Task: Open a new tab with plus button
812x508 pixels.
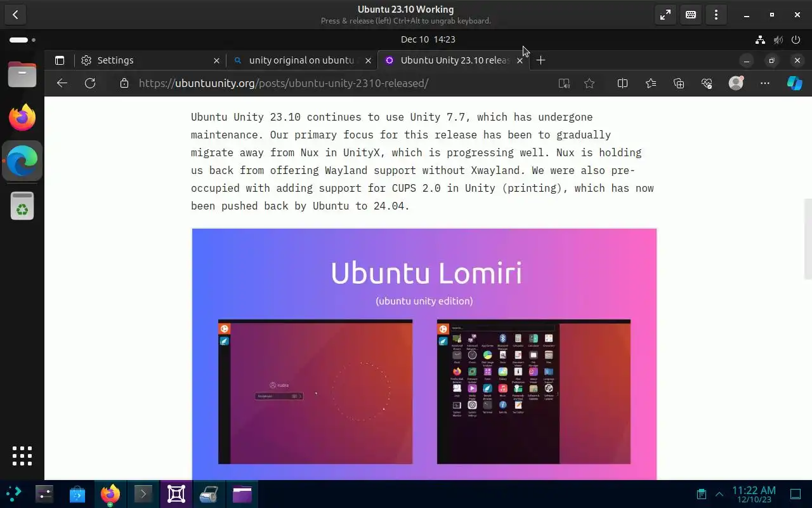Action: click(x=540, y=60)
